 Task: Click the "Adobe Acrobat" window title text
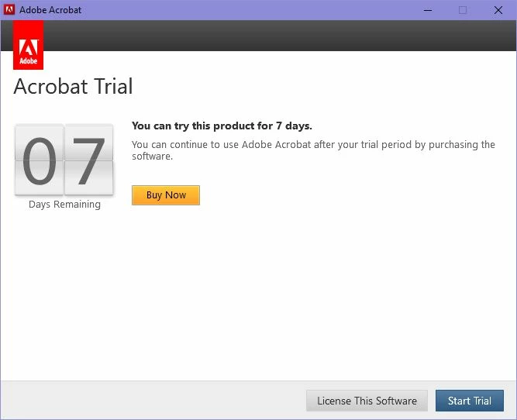point(50,10)
